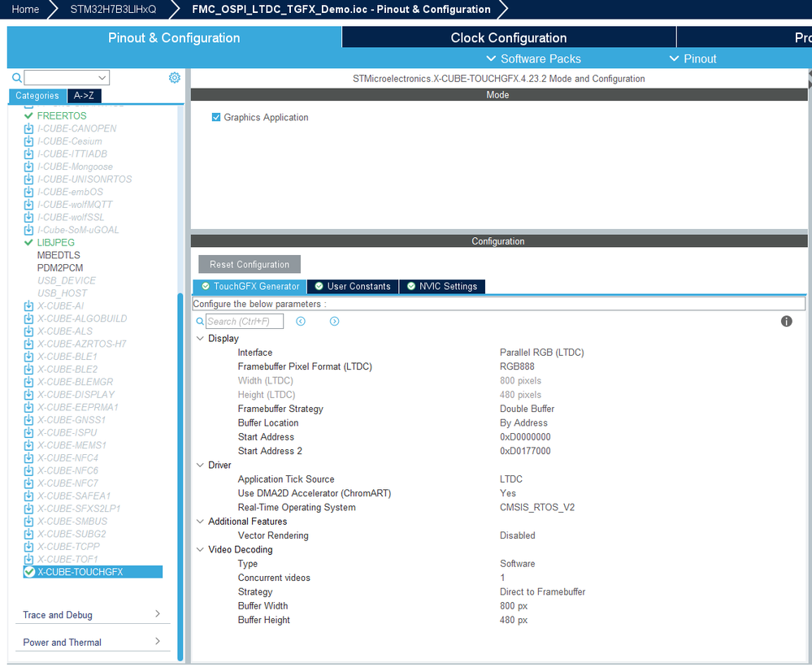The width and height of the screenshot is (812, 667).
Task: Click the Double Buffer strategy value
Action: pos(527,409)
